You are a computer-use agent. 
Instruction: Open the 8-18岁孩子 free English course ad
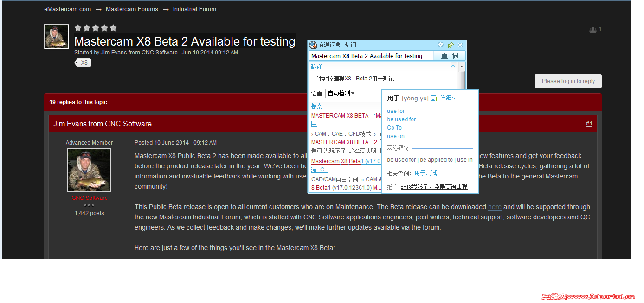tap(434, 187)
